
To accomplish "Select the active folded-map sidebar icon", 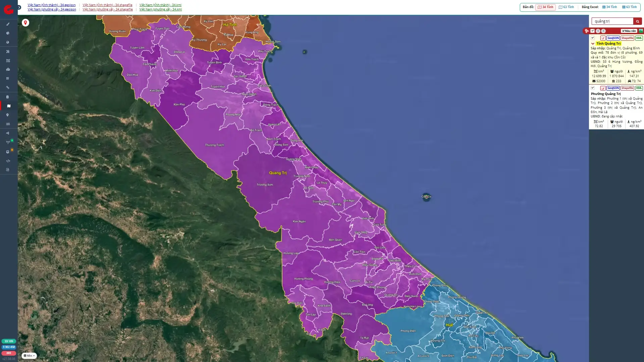I will tap(9, 106).
